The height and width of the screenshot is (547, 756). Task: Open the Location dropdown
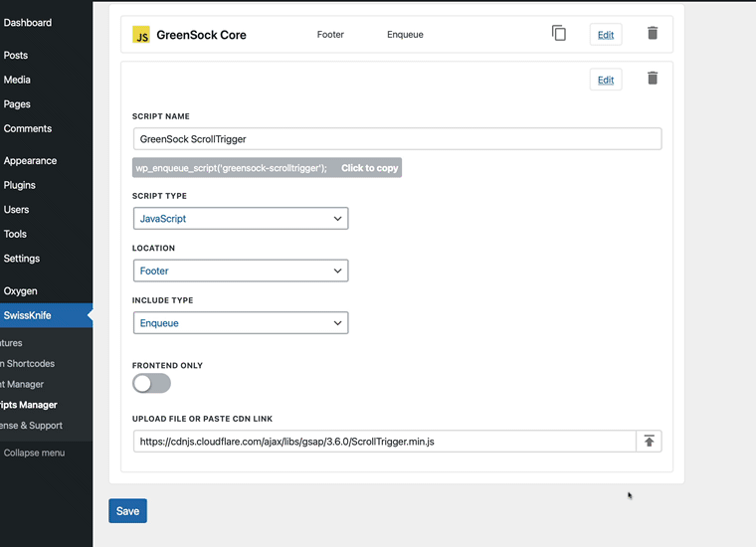point(241,271)
